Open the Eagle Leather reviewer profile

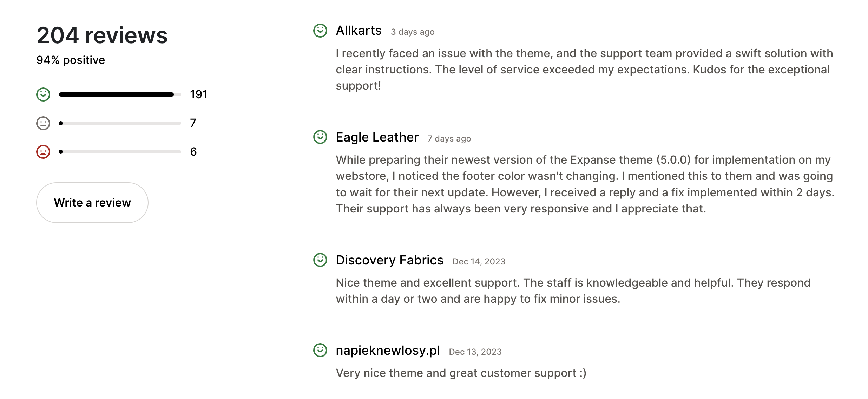pos(377,137)
